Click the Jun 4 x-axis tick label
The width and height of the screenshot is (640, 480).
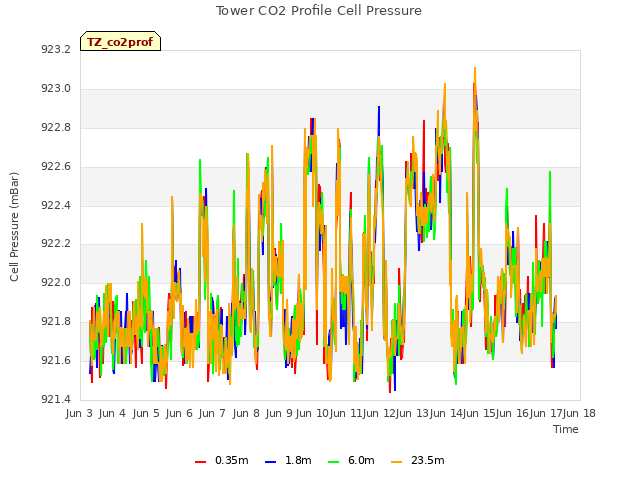coord(112,413)
